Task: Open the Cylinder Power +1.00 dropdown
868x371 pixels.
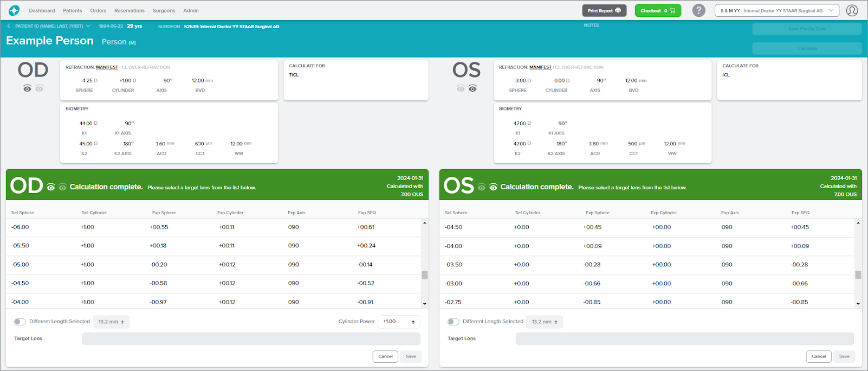Action: [x=399, y=322]
